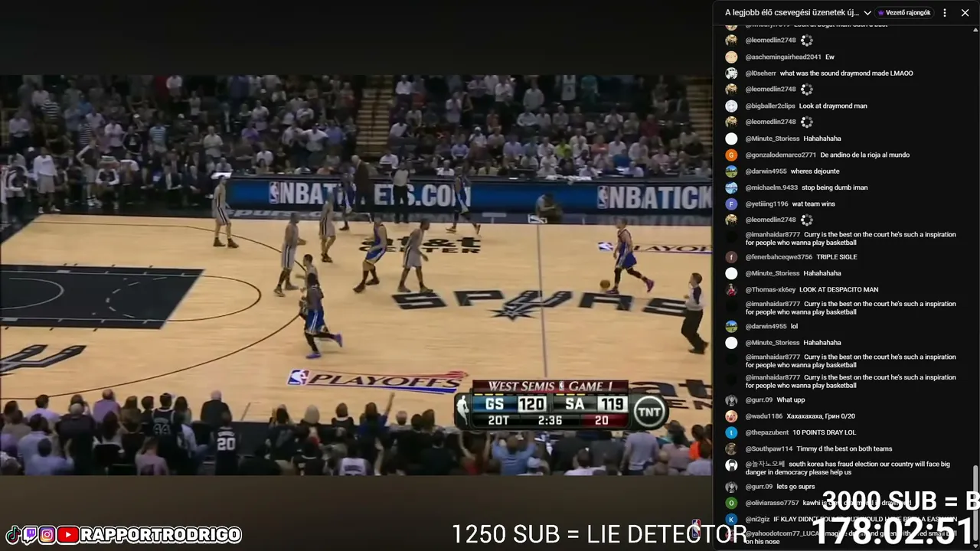Click the basketball game video player
The image size is (980, 551).
click(x=356, y=275)
